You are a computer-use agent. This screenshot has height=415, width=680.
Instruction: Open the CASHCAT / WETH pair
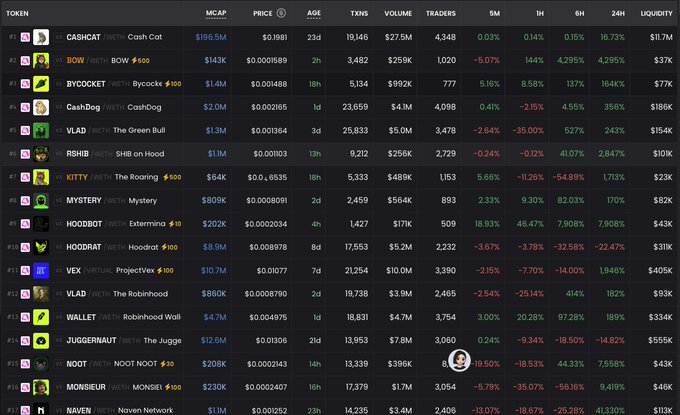(x=114, y=37)
